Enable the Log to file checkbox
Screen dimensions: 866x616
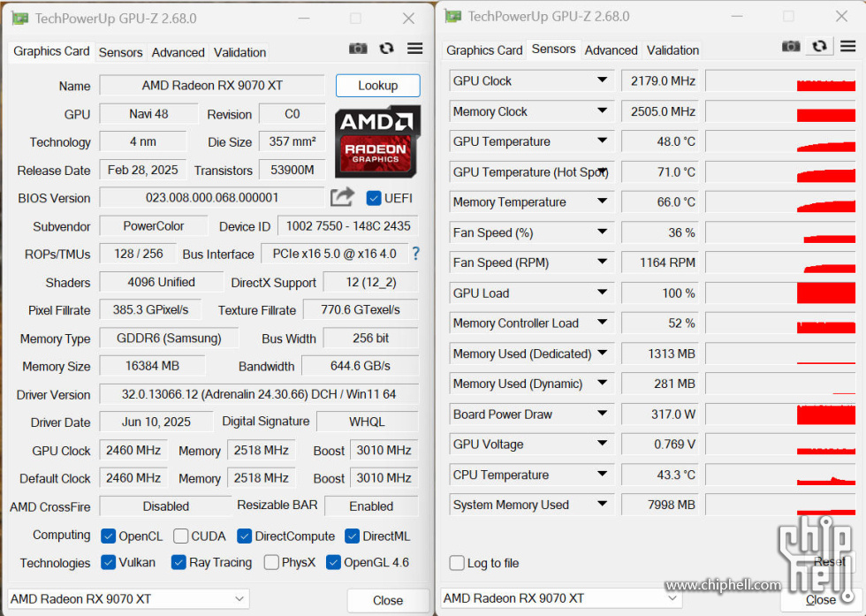(457, 563)
